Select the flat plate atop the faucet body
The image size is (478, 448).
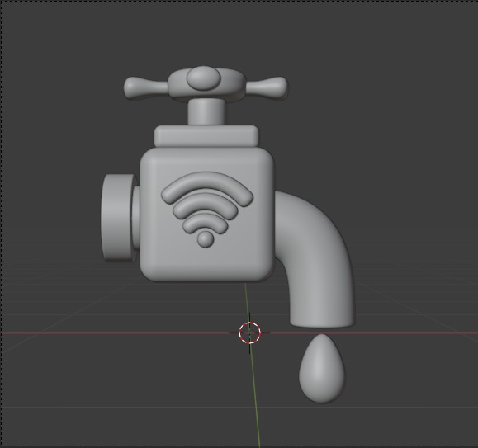pos(206,136)
